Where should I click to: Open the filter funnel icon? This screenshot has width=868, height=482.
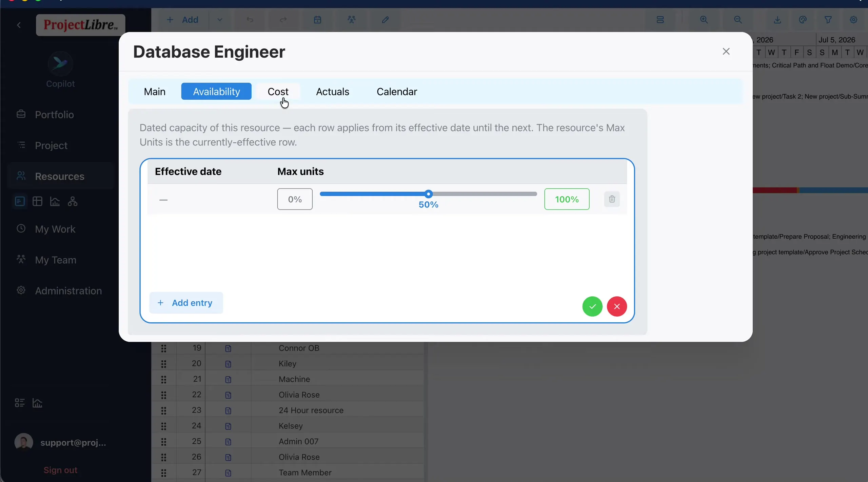pyautogui.click(x=828, y=20)
